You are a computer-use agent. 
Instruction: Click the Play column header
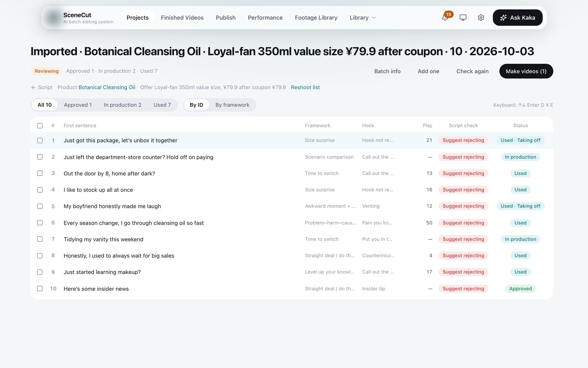427,126
